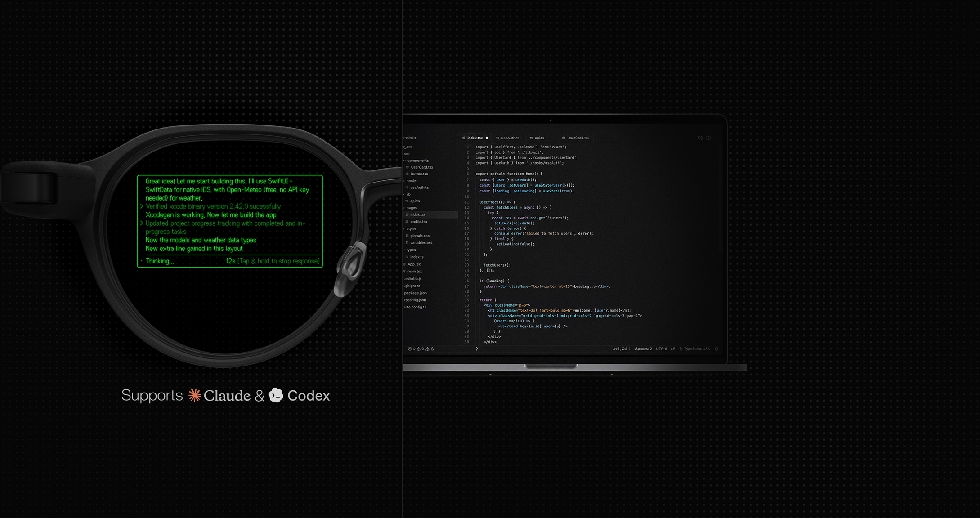Click UTF-8 encoding in status bar
Image resolution: width=980 pixels, height=518 pixels.
(x=661, y=349)
